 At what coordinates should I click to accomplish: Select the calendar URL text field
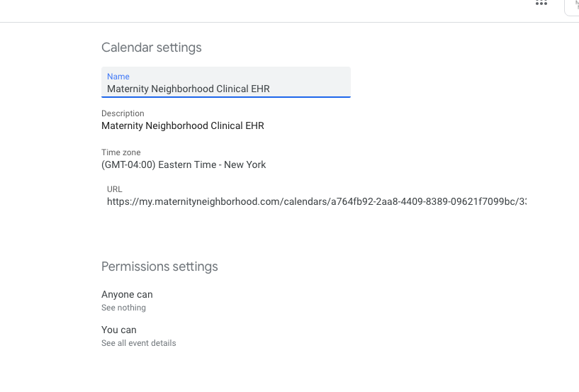(317, 202)
